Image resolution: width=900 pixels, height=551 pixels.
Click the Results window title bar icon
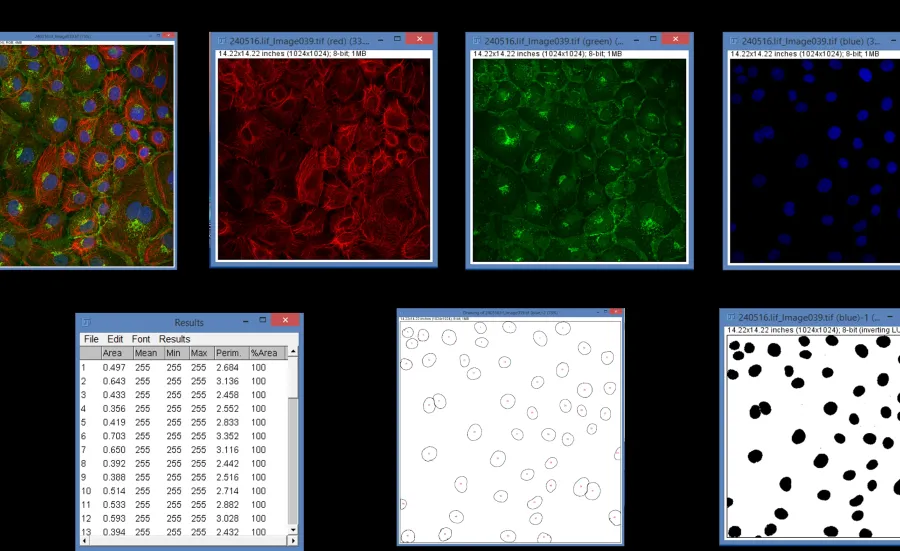[86, 322]
